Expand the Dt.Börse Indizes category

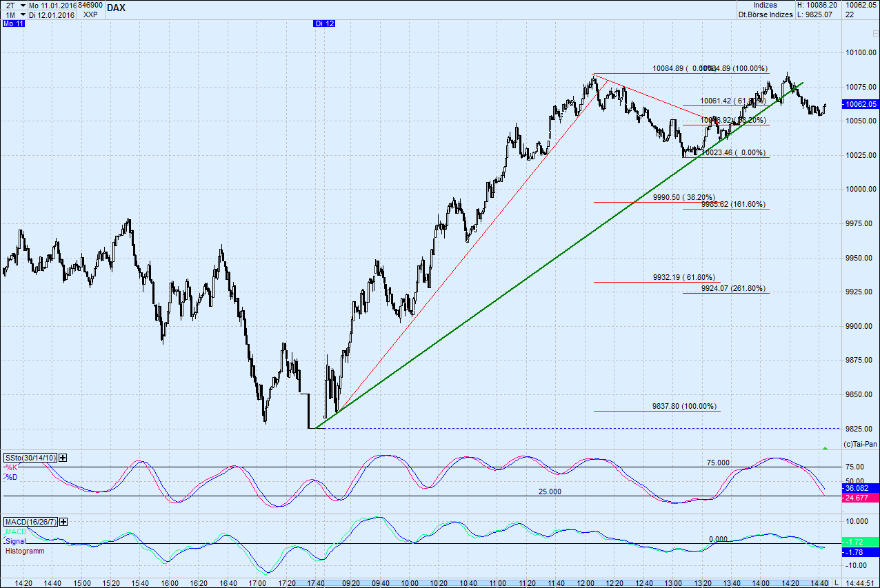tap(764, 14)
